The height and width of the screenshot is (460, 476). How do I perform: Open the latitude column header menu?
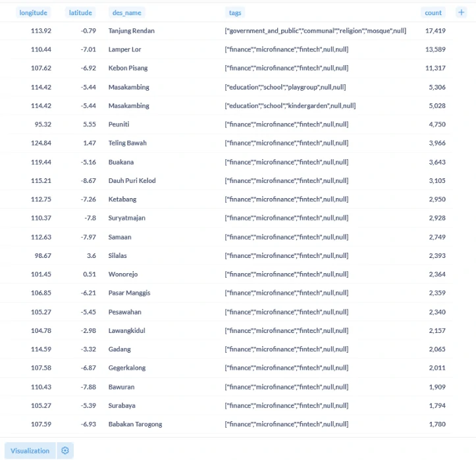tap(81, 13)
